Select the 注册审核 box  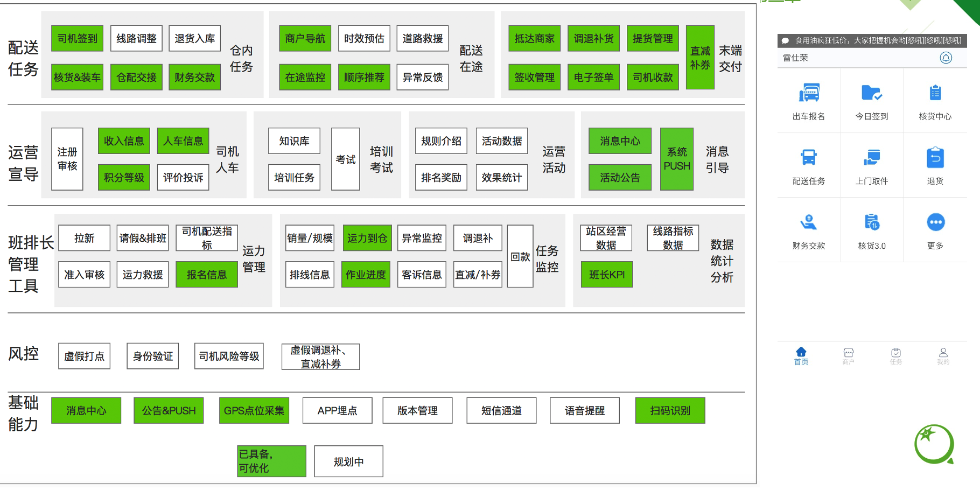tap(67, 159)
